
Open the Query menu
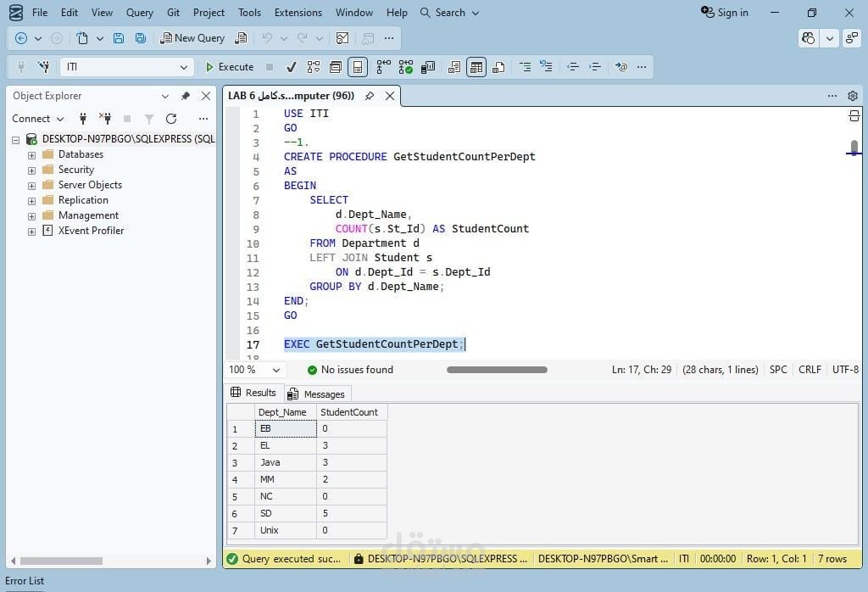(140, 12)
